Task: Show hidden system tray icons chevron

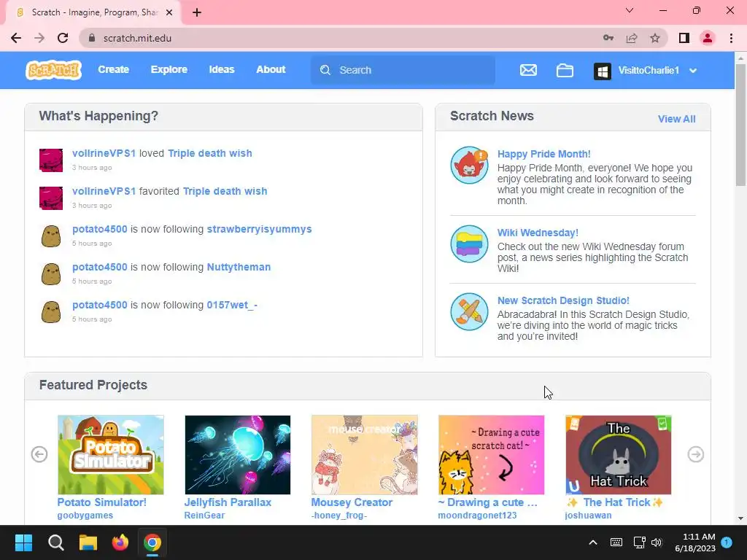Action: coord(593,542)
